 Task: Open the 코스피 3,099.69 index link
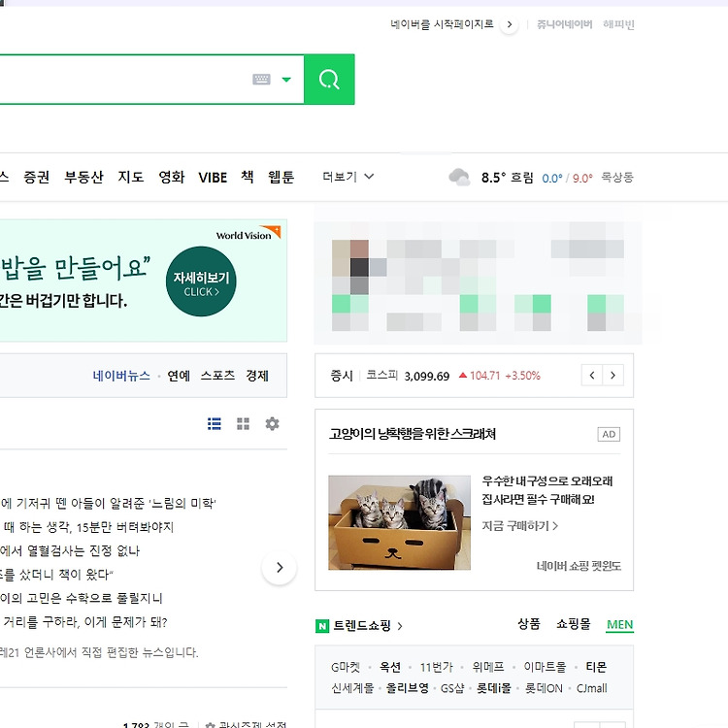(408, 376)
